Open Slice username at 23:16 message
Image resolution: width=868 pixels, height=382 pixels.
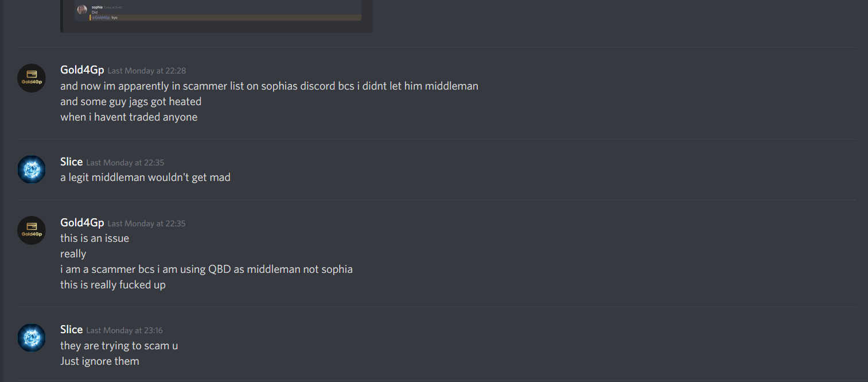pyautogui.click(x=72, y=330)
